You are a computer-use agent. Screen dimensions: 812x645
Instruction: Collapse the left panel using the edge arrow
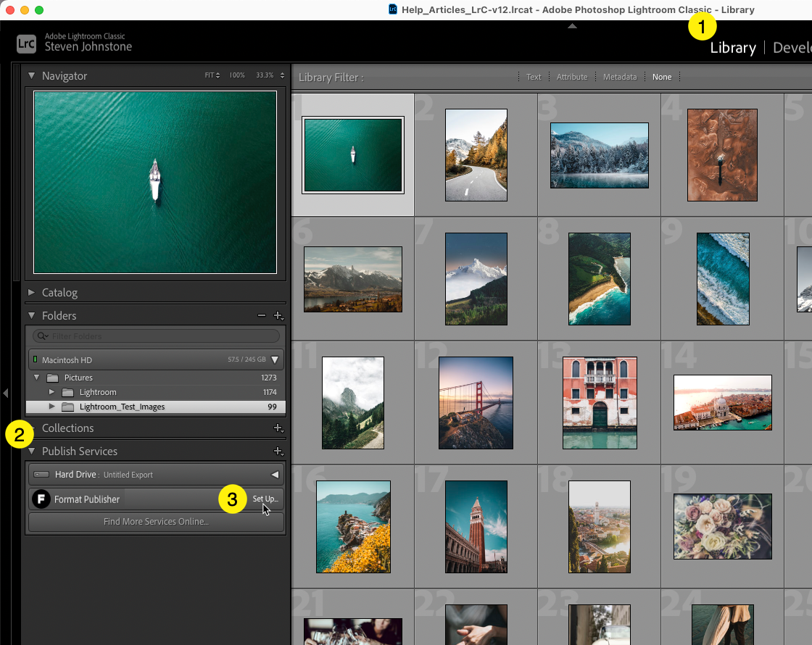pyautogui.click(x=6, y=394)
